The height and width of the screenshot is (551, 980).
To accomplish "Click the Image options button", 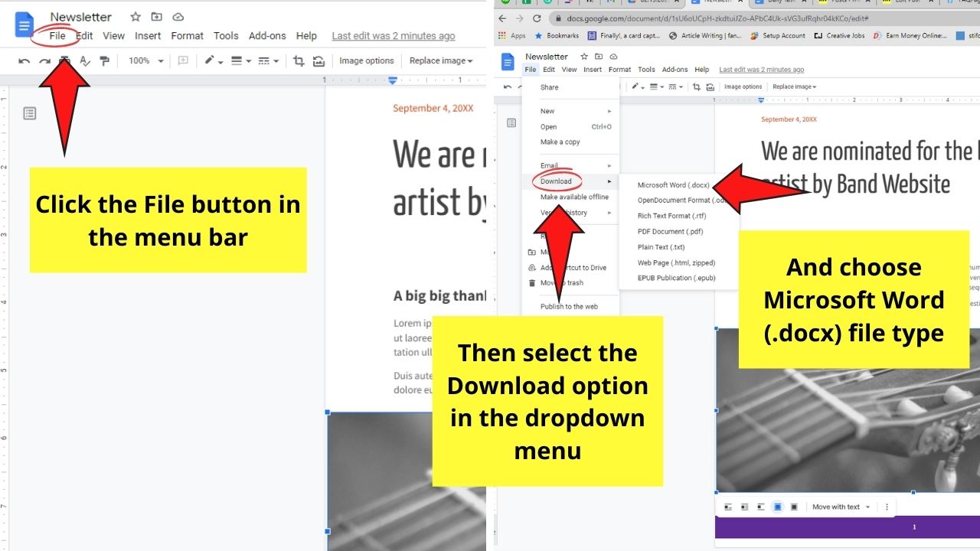I will 366,60.
